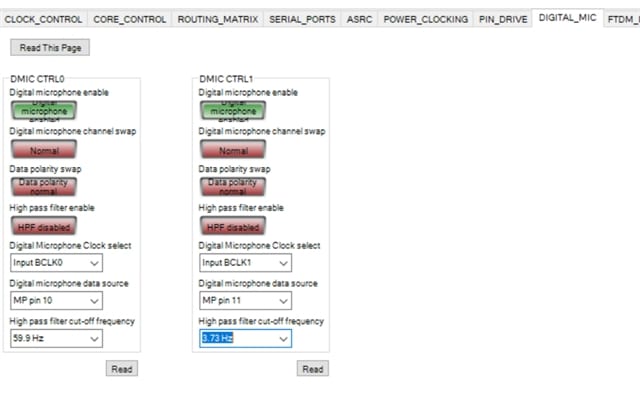The image size is (640, 397).
Task: Open the partially visible FTDM tab
Action: click(x=622, y=19)
